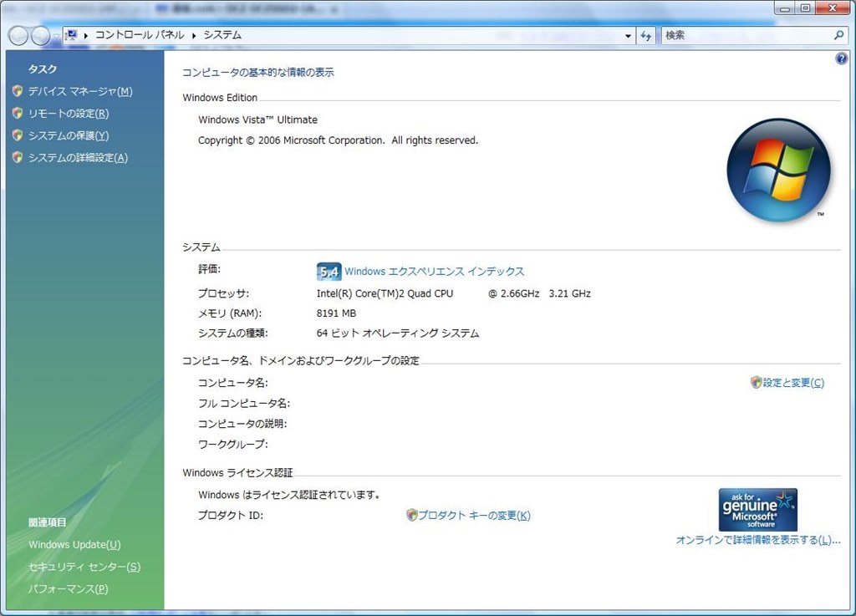Refresh the page with refresh button
The width and height of the screenshot is (856, 616).
coord(646,35)
